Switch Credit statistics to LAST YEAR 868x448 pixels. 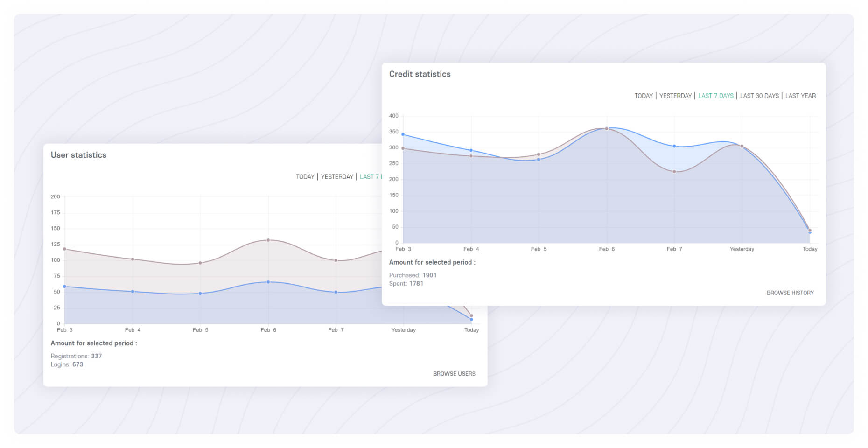[x=800, y=96]
